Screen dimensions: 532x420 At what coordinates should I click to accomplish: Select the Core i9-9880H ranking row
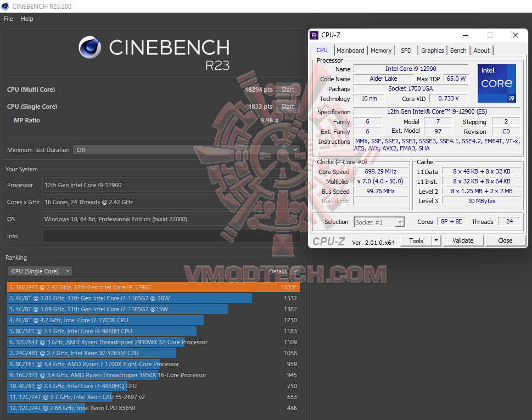153,331
